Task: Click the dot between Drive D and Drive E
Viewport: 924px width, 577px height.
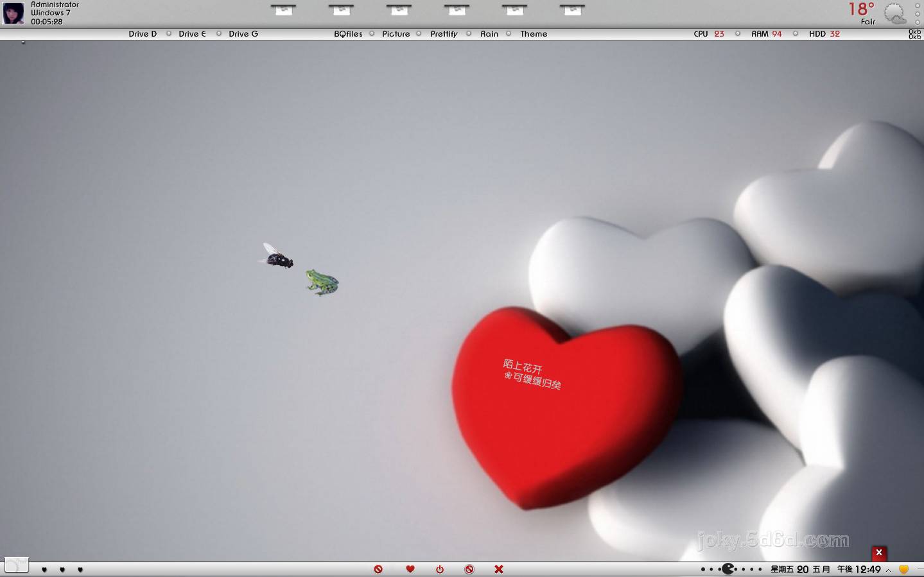Action: tap(169, 33)
